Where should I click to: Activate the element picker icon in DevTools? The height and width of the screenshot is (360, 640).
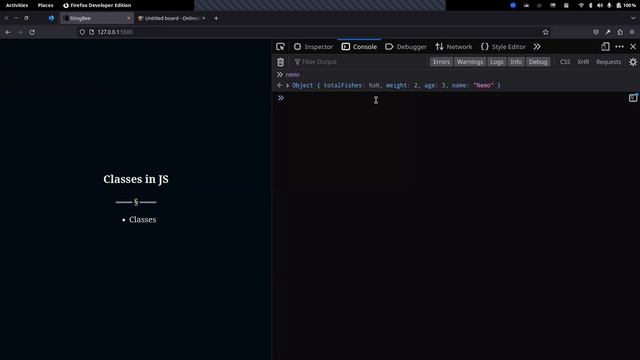pyautogui.click(x=280, y=47)
